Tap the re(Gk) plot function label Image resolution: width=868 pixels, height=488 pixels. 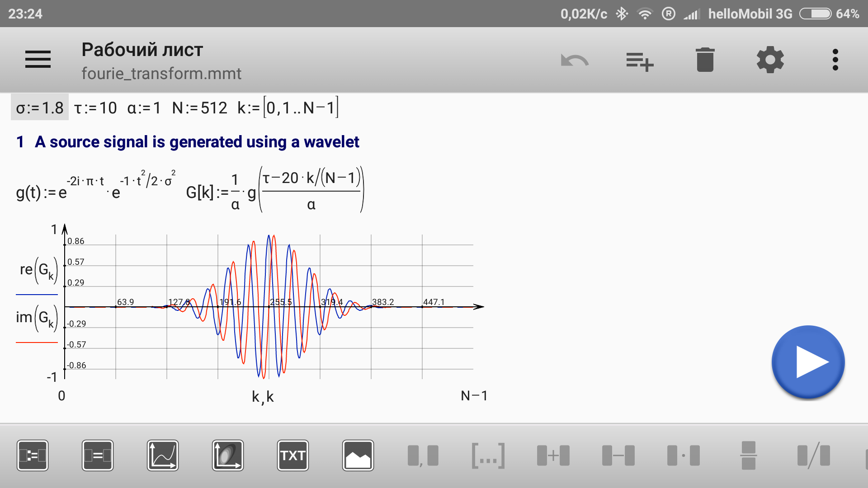pyautogui.click(x=39, y=270)
